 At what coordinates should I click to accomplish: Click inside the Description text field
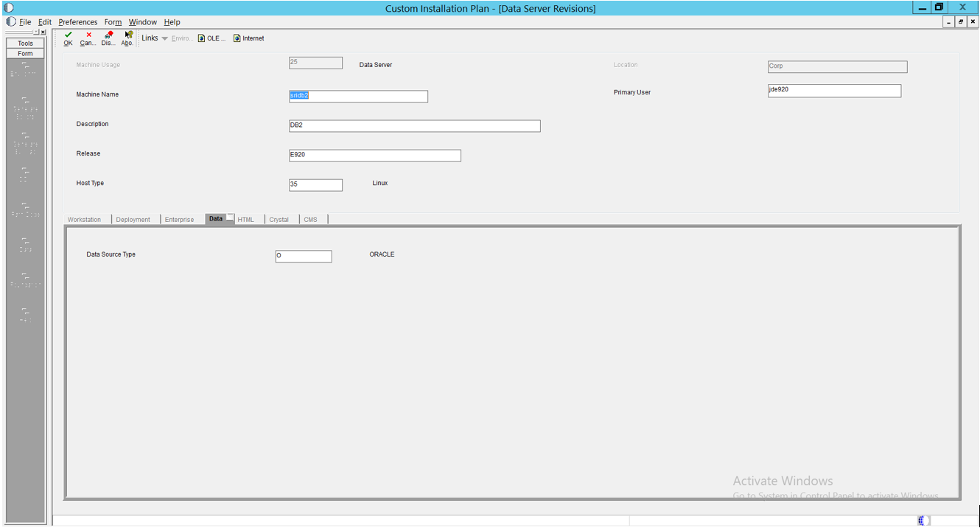(413, 125)
